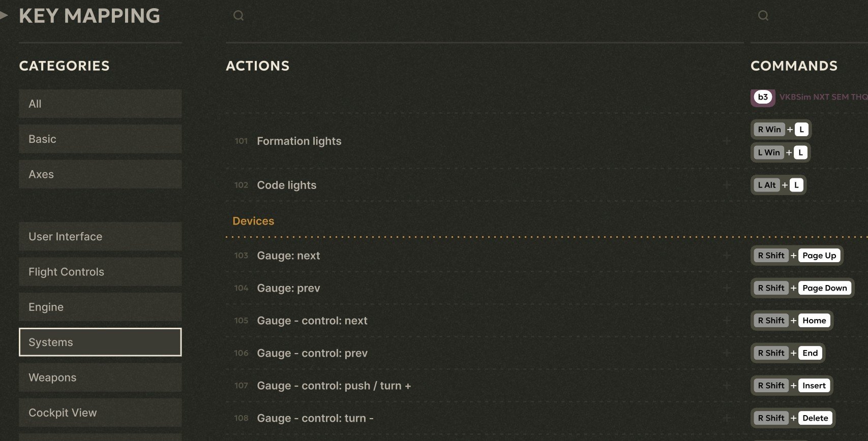Add a command with Formation lights' plus icon
The width and height of the screenshot is (868, 441).
727,141
